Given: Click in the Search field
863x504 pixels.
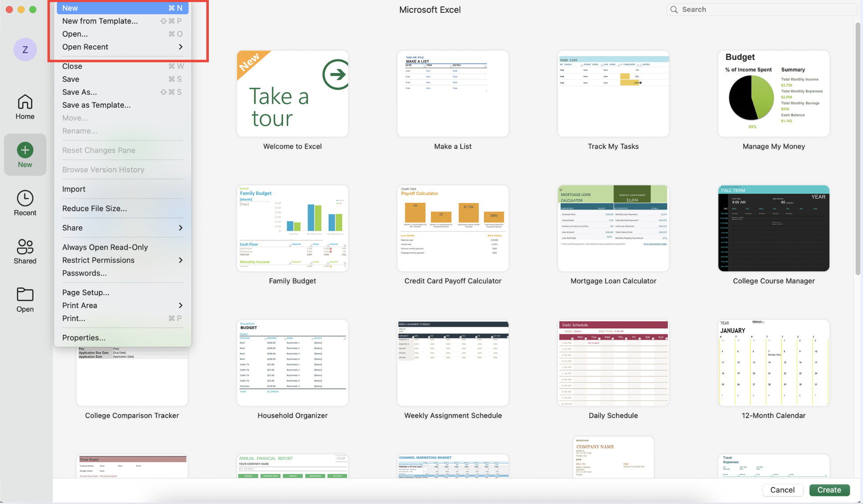Looking at the screenshot, I should (761, 9).
